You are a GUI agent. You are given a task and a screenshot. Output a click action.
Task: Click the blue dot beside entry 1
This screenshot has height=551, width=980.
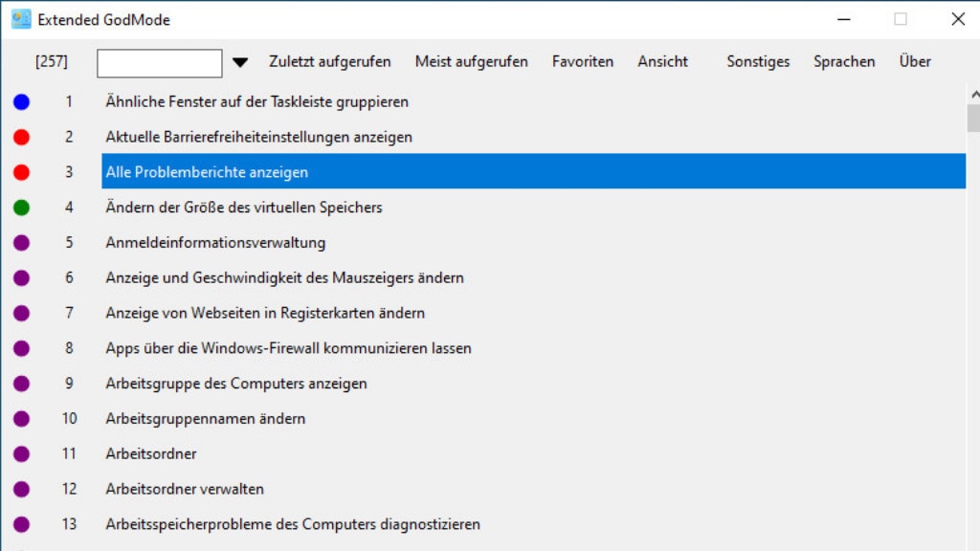coord(21,101)
